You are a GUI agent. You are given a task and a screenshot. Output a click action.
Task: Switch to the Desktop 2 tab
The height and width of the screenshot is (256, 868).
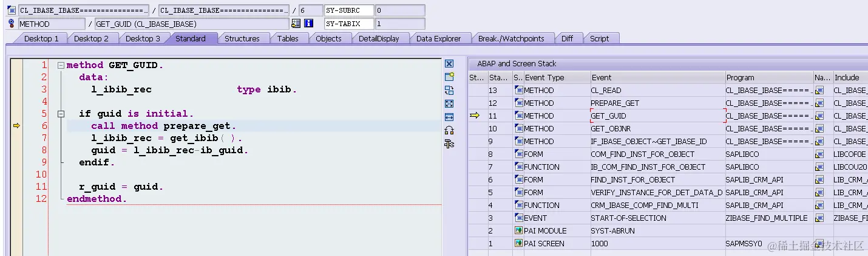(x=92, y=38)
